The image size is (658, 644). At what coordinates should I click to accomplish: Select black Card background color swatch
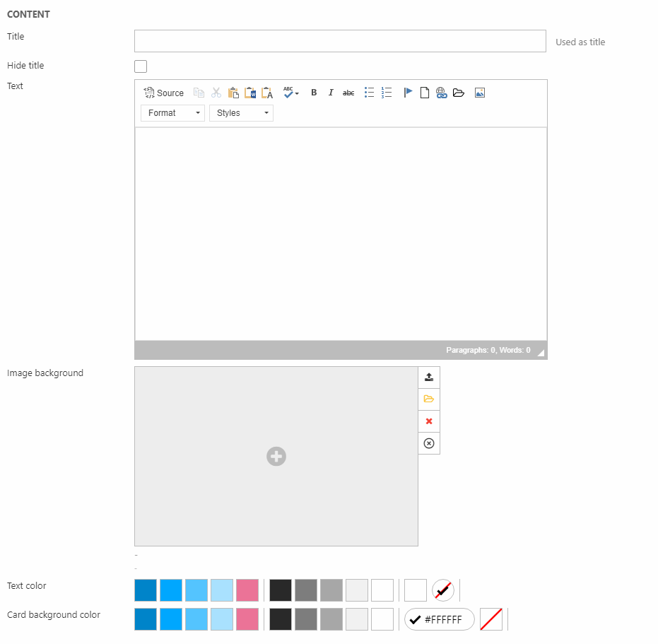pos(281,619)
